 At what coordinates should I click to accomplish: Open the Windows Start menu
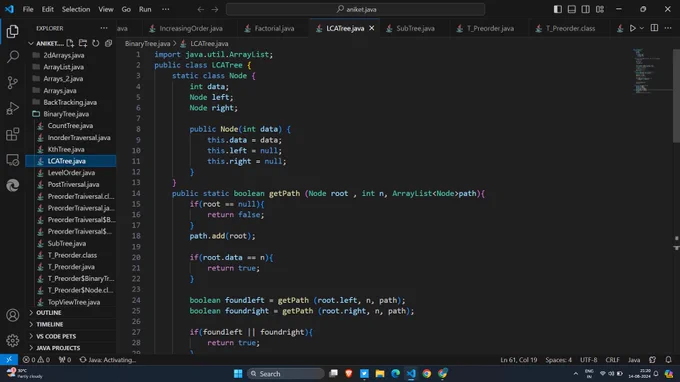click(x=238, y=374)
